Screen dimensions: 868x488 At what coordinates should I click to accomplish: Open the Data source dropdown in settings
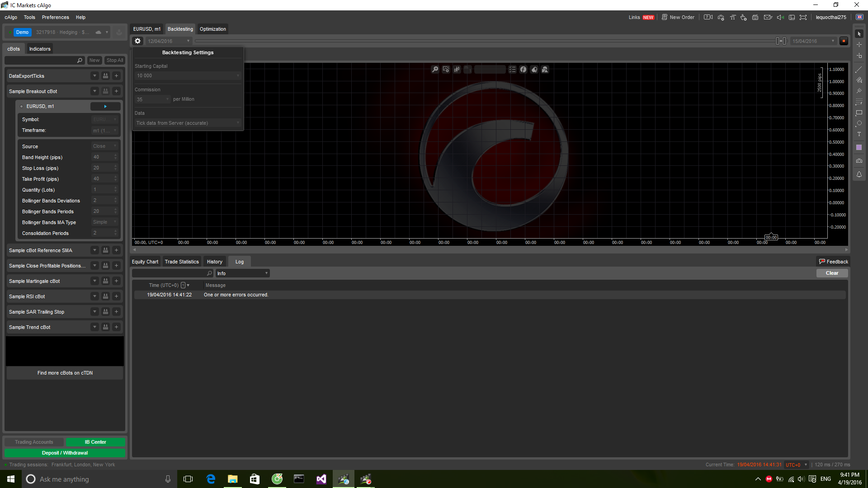click(x=188, y=123)
